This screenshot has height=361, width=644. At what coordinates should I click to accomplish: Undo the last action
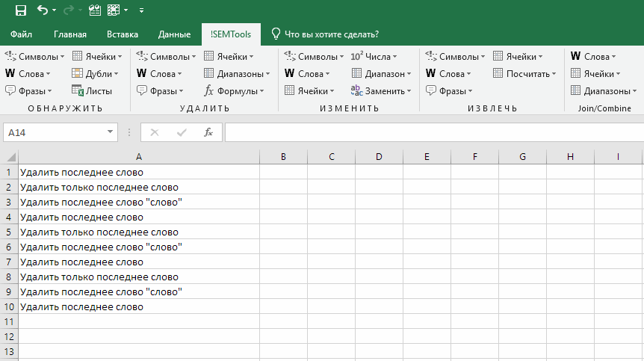tap(42, 10)
